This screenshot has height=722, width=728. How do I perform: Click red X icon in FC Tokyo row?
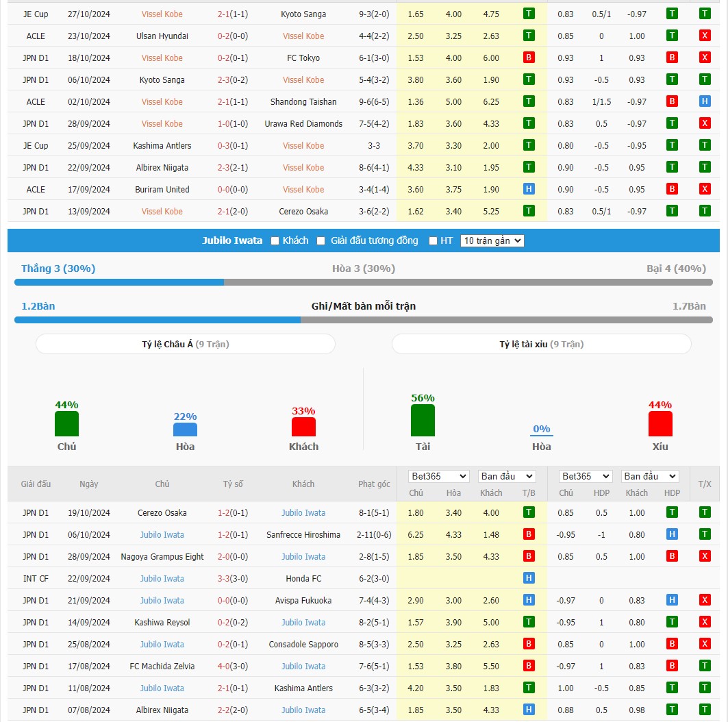[x=704, y=58]
